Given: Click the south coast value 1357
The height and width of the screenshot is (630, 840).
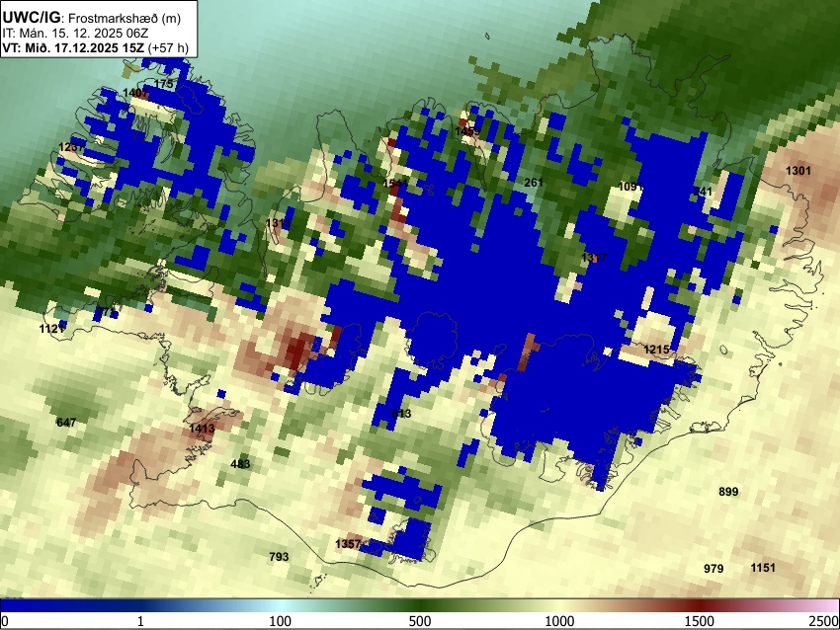Looking at the screenshot, I should (x=348, y=544).
